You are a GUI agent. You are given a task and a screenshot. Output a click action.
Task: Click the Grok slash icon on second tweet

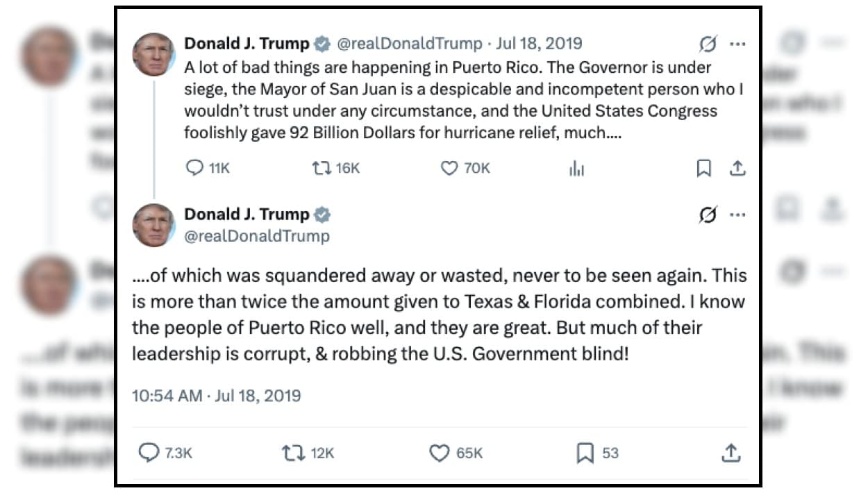tap(708, 215)
